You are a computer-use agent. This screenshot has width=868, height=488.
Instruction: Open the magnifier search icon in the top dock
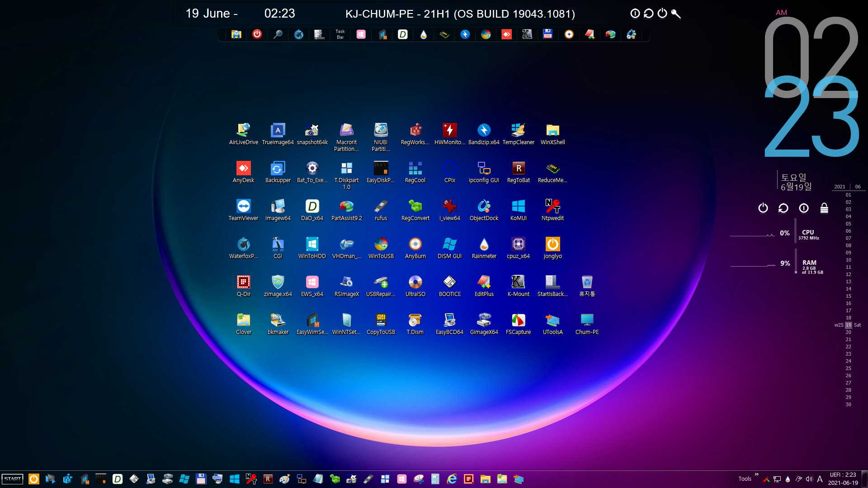tap(278, 34)
